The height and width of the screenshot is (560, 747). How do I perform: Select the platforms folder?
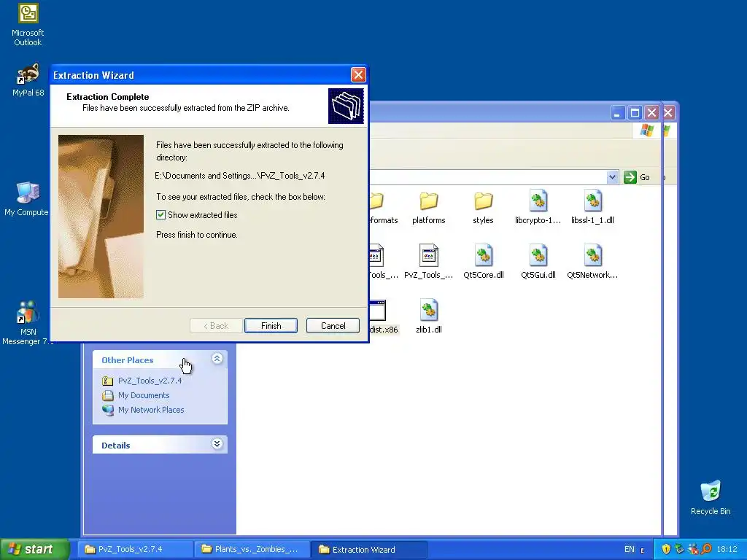pos(428,208)
